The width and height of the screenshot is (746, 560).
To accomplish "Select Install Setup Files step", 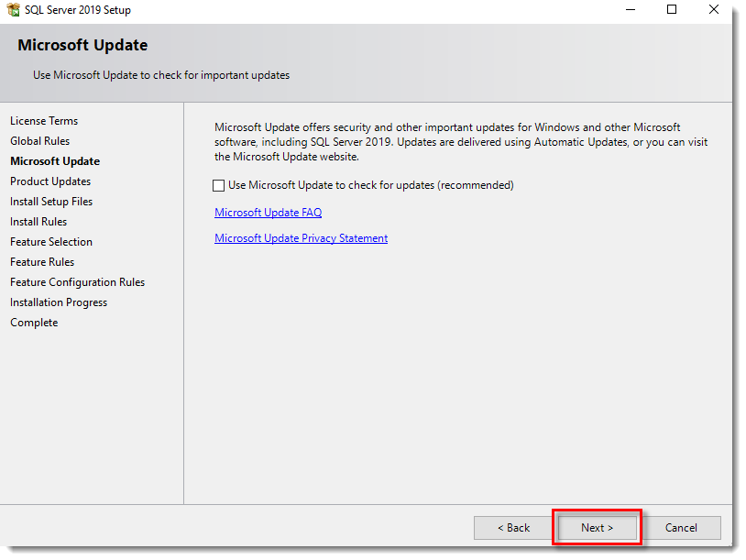I will coord(51,202).
